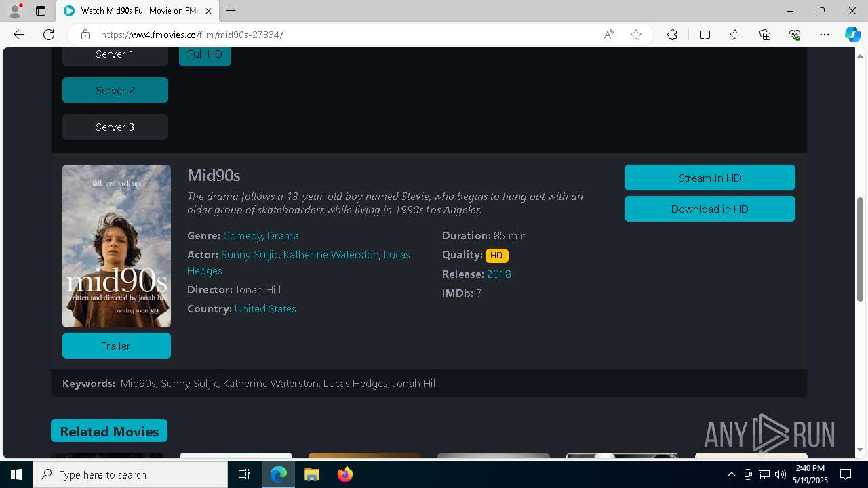868x488 pixels.
Task: Click the Mid90s movie poster
Action: point(117,246)
